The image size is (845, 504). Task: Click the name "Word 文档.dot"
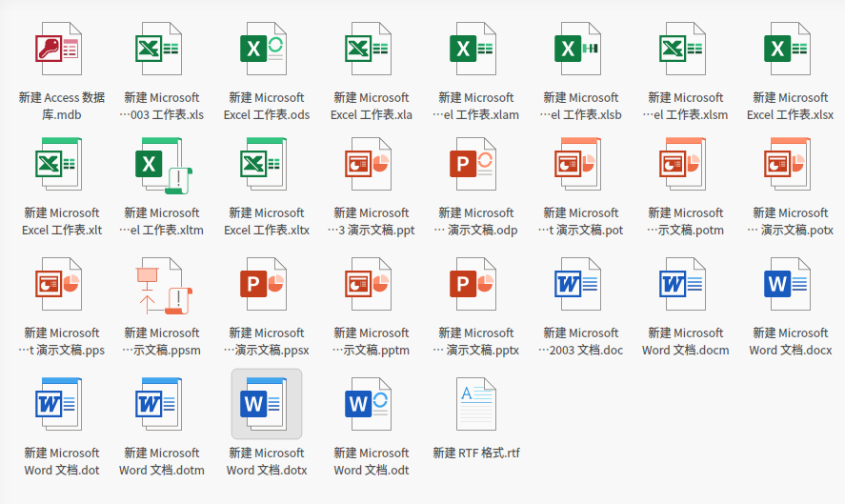[x=62, y=471]
